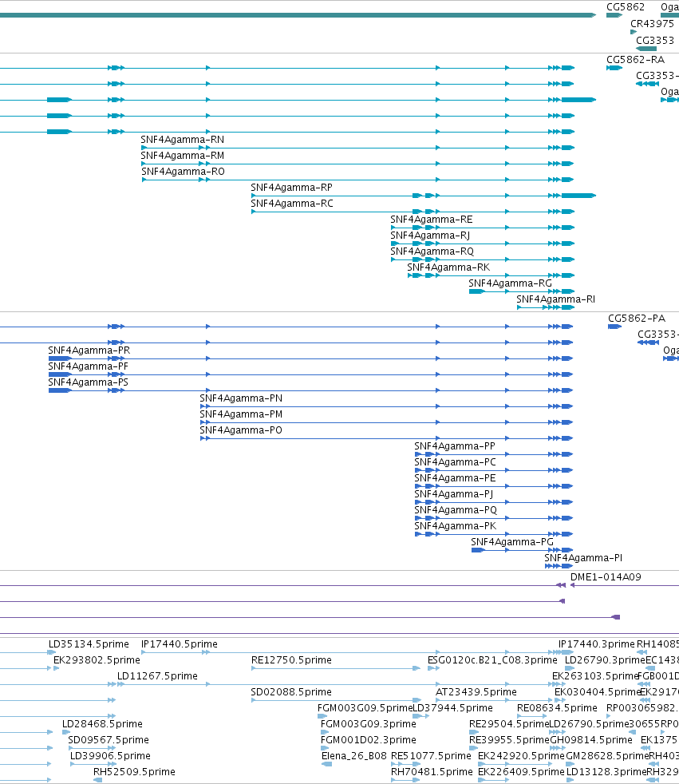
Task: Select EST IP17440.3prime
Action: pos(597,644)
